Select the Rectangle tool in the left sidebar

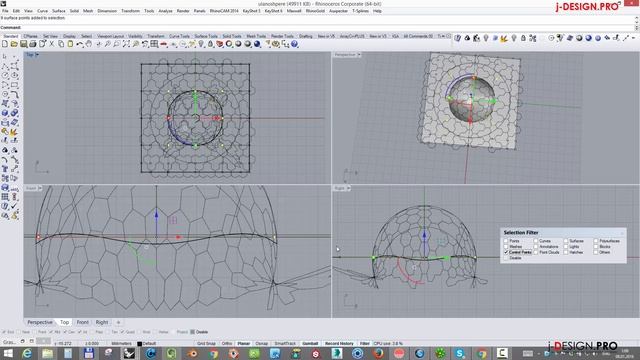click(15, 85)
